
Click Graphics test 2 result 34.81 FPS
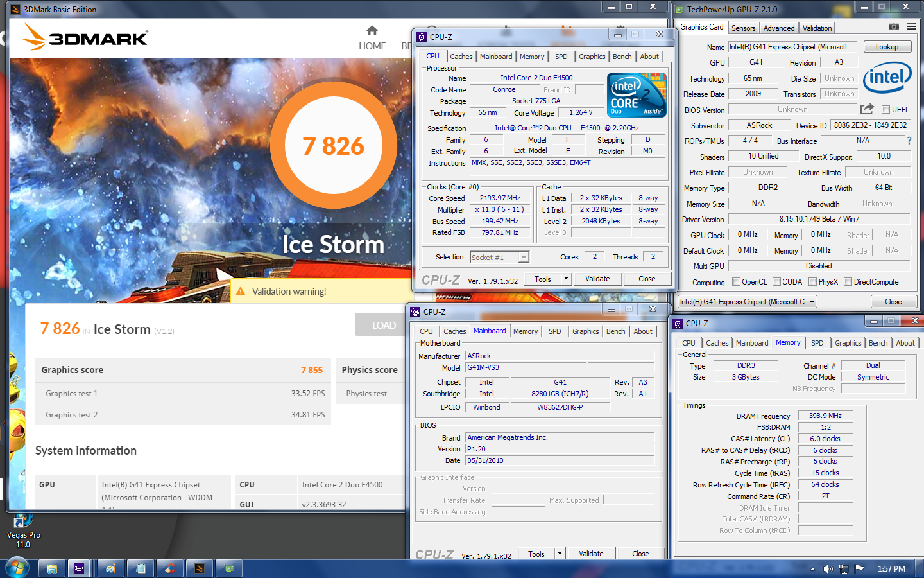tap(308, 415)
